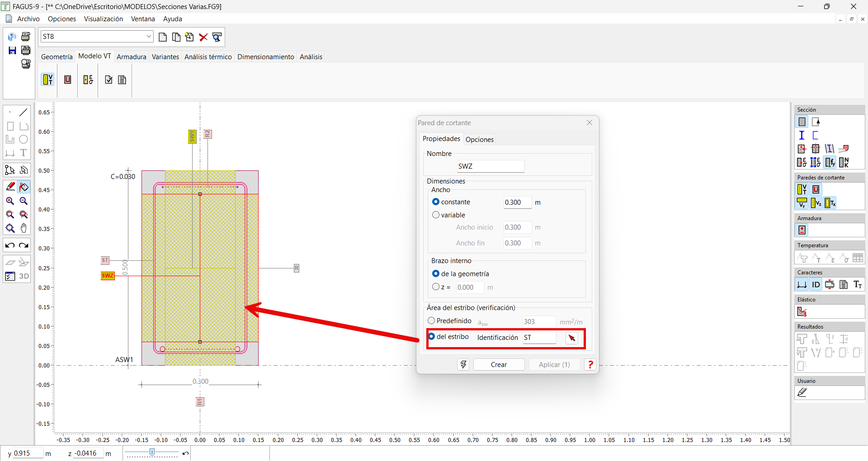Viewport: 868px width, 461px height.
Task: Click the undo arrow icon
Action: pos(10,245)
